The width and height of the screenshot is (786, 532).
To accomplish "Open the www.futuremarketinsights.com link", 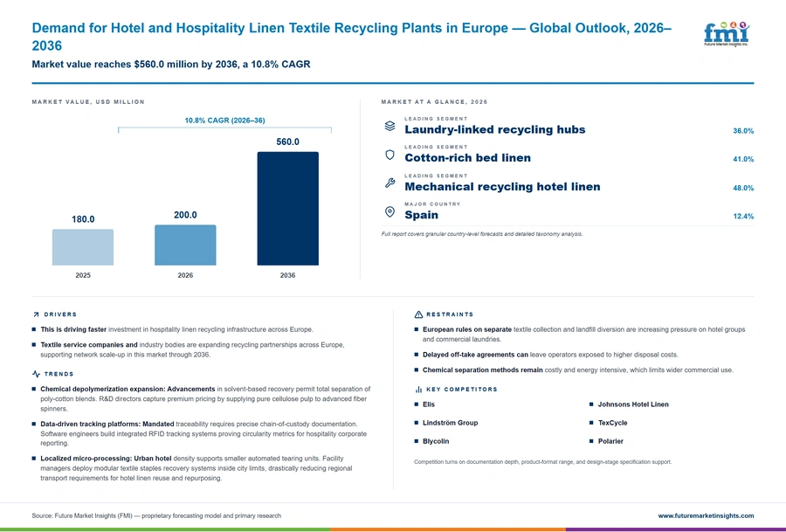I will click(706, 515).
